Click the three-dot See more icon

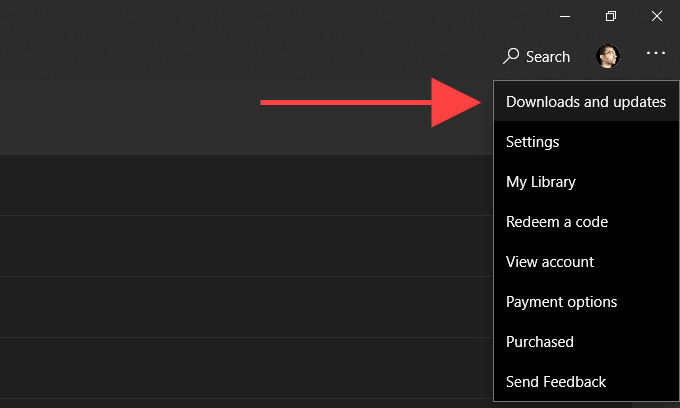point(656,54)
